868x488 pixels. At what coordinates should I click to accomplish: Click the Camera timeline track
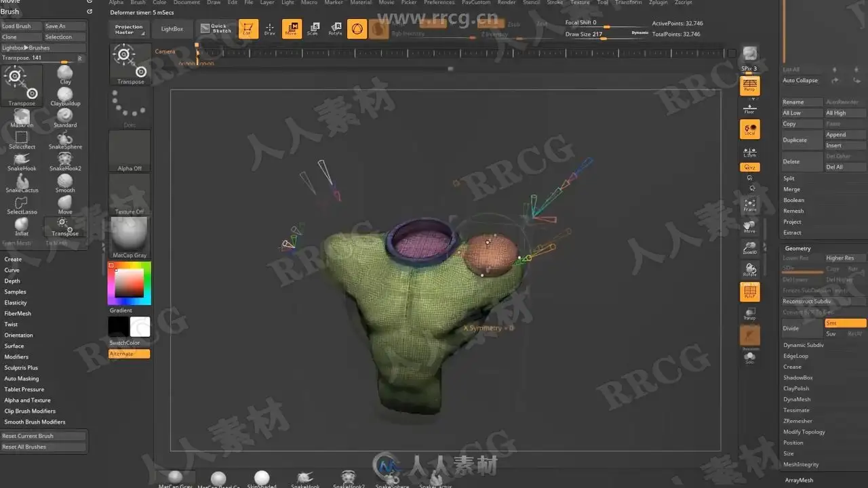(x=461, y=52)
